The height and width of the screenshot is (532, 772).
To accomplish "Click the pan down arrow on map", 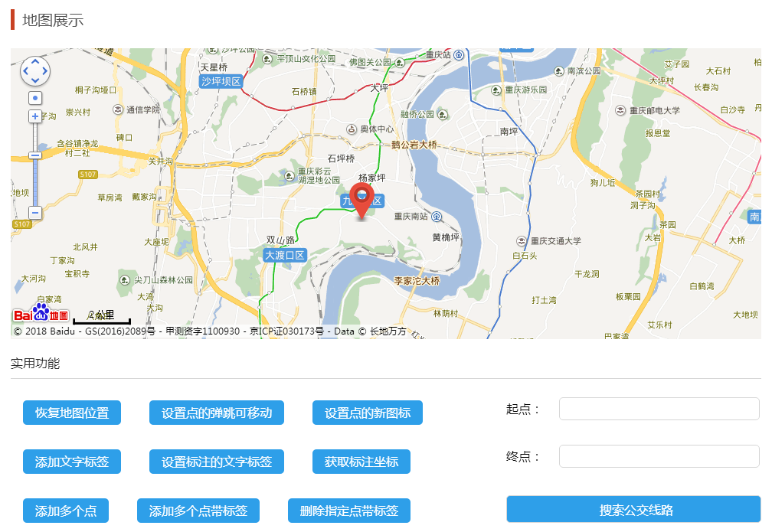I will tap(34, 80).
